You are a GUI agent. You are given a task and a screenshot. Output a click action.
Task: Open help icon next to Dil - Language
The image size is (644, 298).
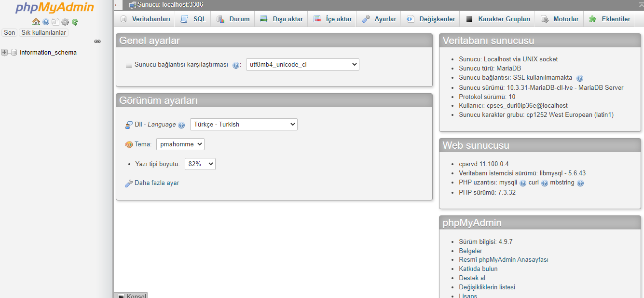tap(181, 125)
